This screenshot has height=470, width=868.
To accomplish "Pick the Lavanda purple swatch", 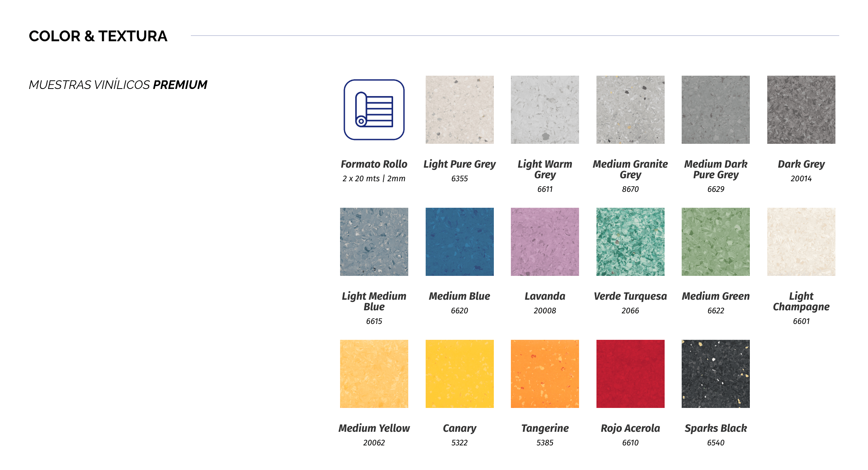I will pyautogui.click(x=545, y=241).
